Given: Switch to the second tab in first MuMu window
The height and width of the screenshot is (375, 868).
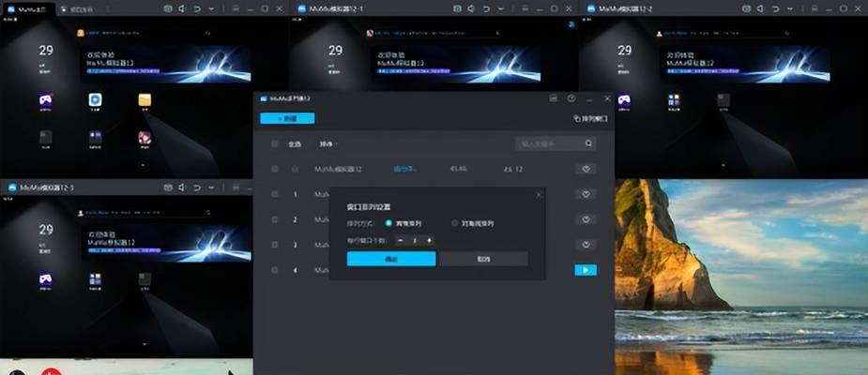Looking at the screenshot, I should (76, 9).
